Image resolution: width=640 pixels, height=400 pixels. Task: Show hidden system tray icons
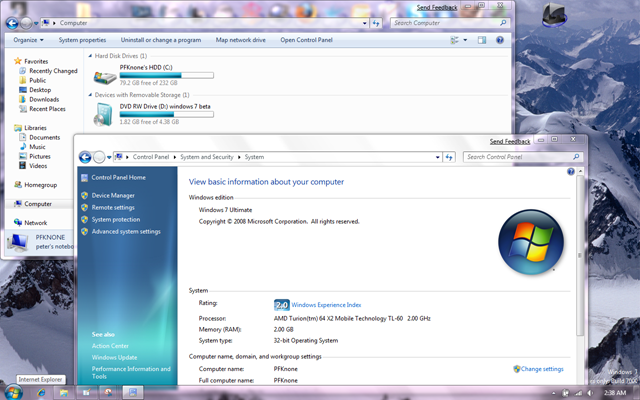pyautogui.click(x=553, y=393)
